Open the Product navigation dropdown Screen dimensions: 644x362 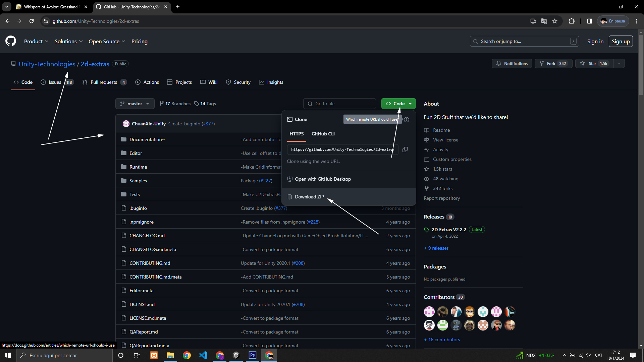36,42
